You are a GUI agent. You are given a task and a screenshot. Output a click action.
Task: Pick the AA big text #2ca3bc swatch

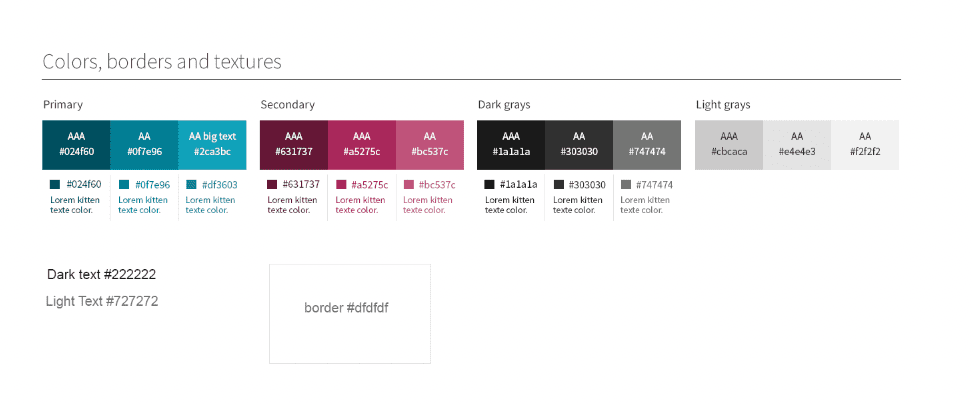pos(212,144)
